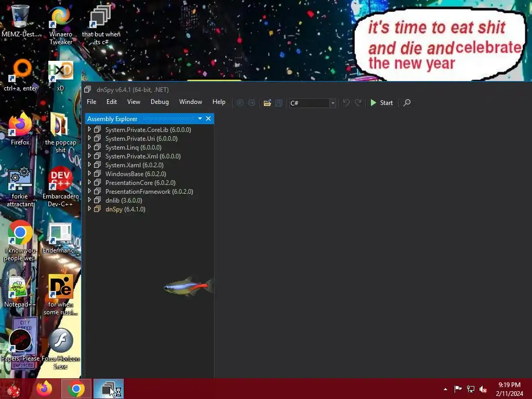532x399 pixels.
Task: Expand the PresentationFramework node
Action: 89,191
